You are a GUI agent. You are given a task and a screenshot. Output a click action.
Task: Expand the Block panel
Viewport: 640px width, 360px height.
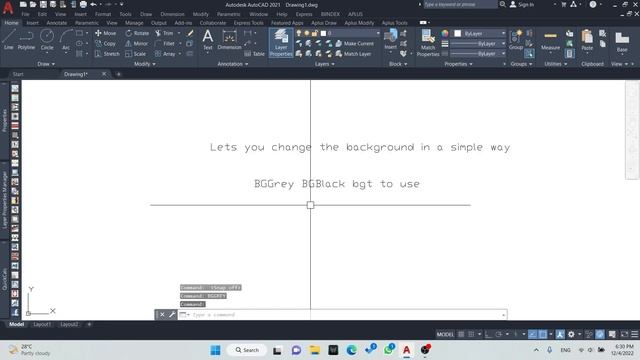pos(398,64)
